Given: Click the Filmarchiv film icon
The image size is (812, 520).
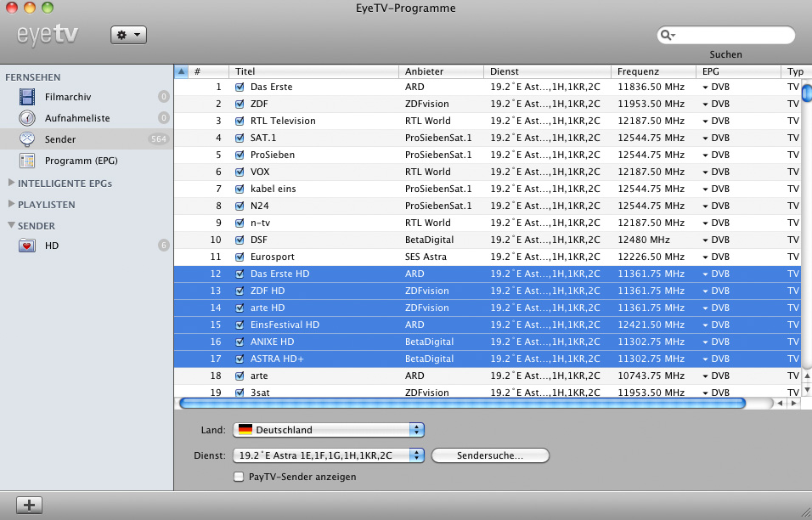Looking at the screenshot, I should 27,97.
